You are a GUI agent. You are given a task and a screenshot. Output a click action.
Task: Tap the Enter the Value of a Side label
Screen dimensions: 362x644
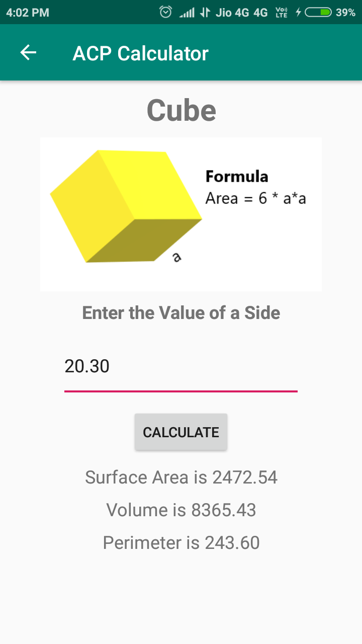coord(181,313)
